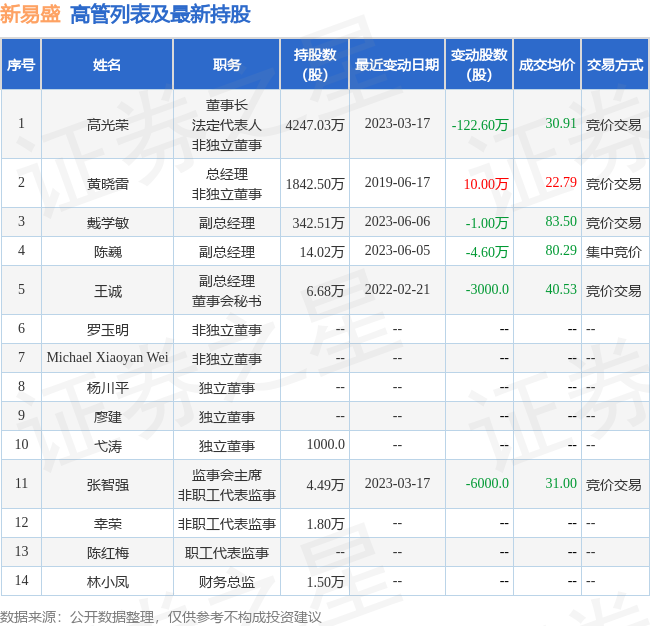Click the 最近变动日期 column header
Image resolution: width=650 pixels, height=626 pixels.
click(x=397, y=65)
